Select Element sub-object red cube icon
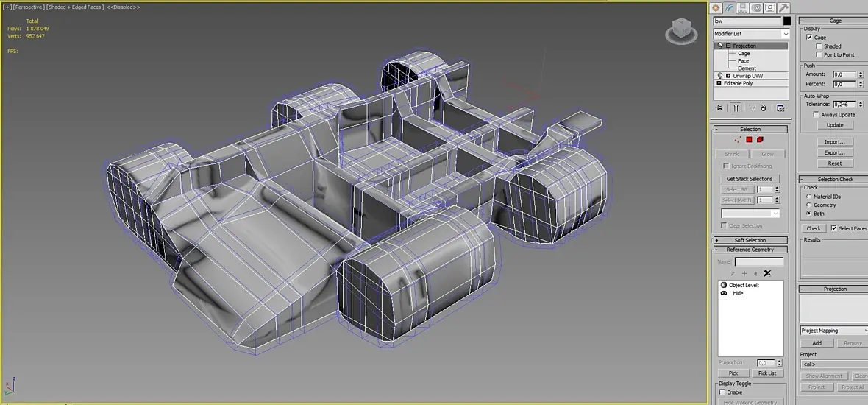This screenshot has height=405, width=868. (760, 140)
